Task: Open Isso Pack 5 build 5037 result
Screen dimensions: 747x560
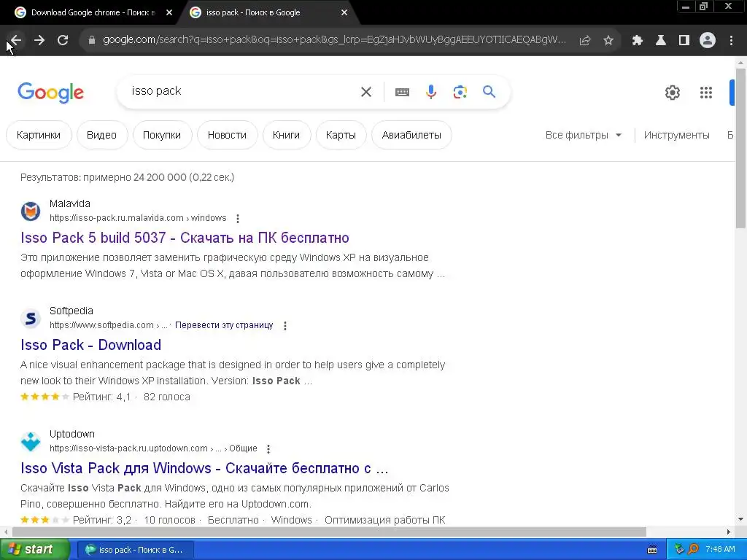Action: (x=185, y=238)
